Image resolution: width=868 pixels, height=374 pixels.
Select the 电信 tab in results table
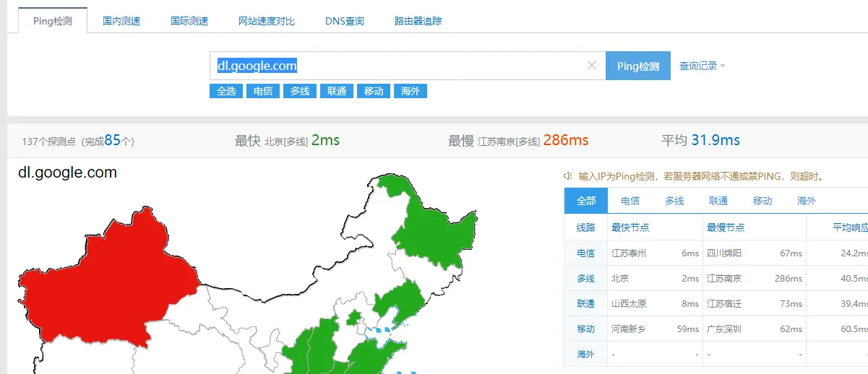630,201
